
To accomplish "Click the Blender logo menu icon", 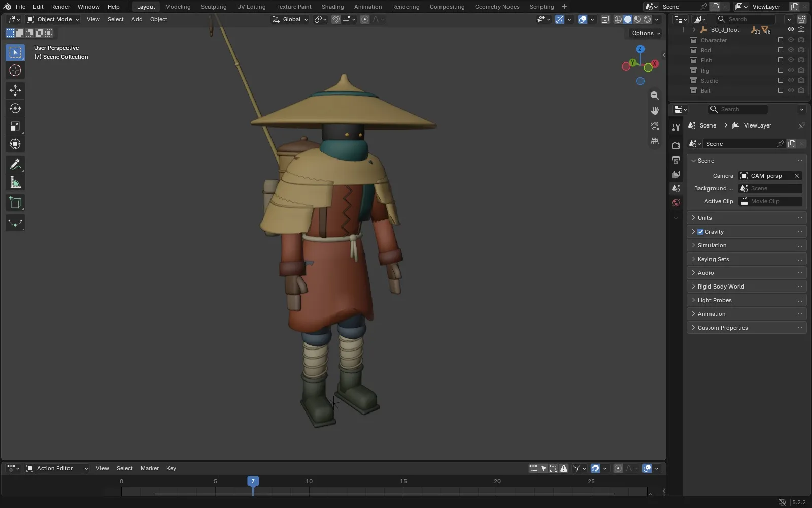I will [7, 7].
